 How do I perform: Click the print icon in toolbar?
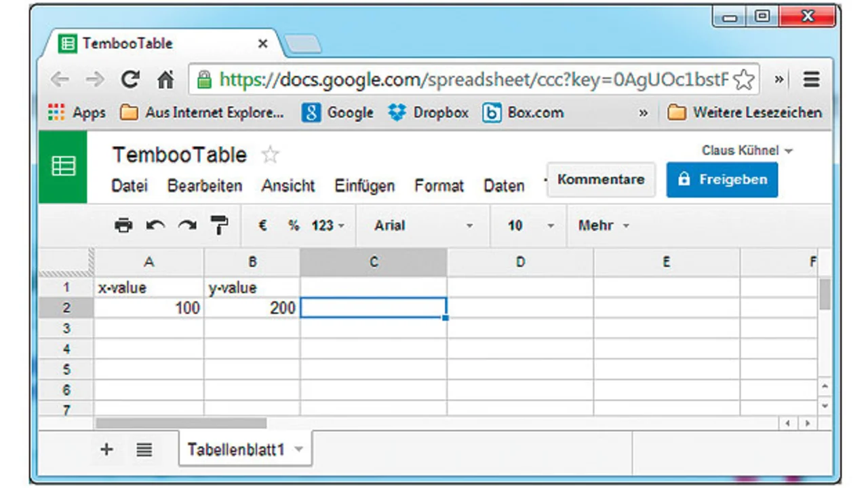tap(123, 225)
